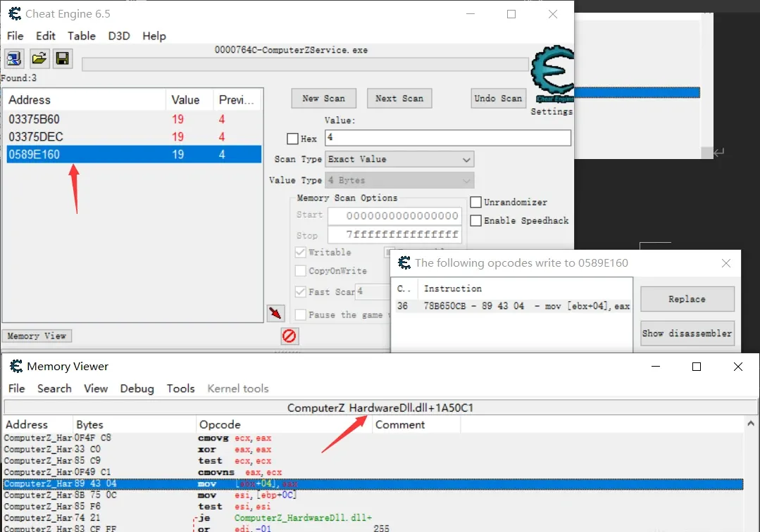760x532 pixels.
Task: Open the process list computer icon
Action: click(x=13, y=59)
